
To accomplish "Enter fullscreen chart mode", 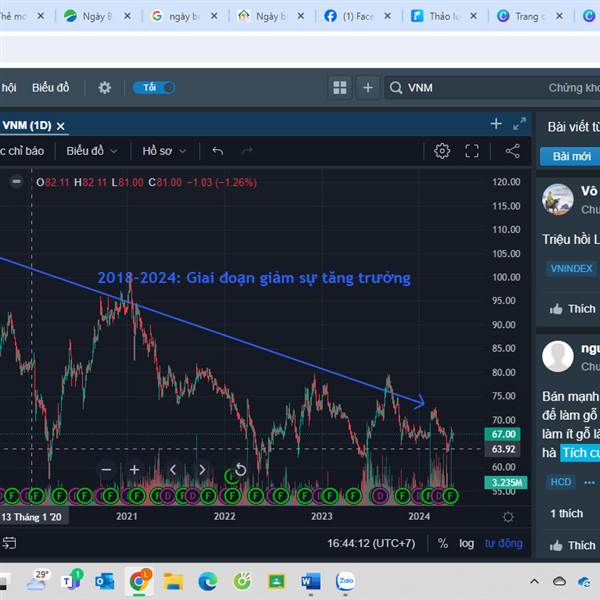I will (x=472, y=151).
